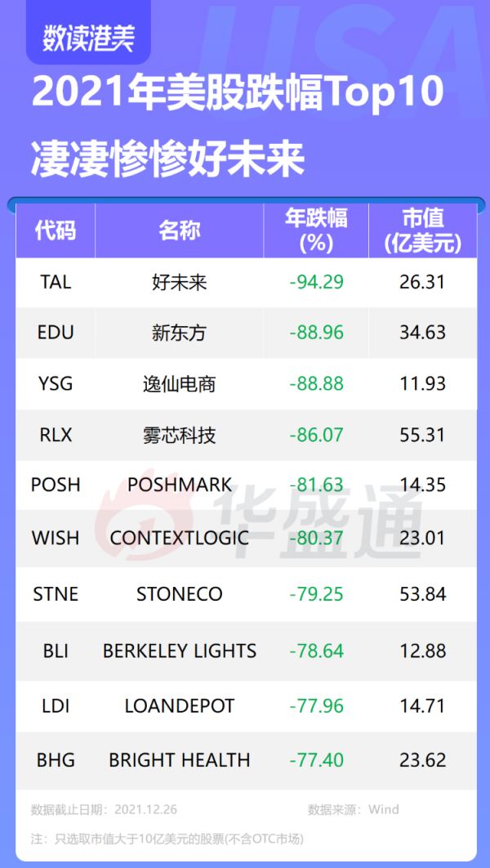Open the TAL ticker code

coord(56,282)
